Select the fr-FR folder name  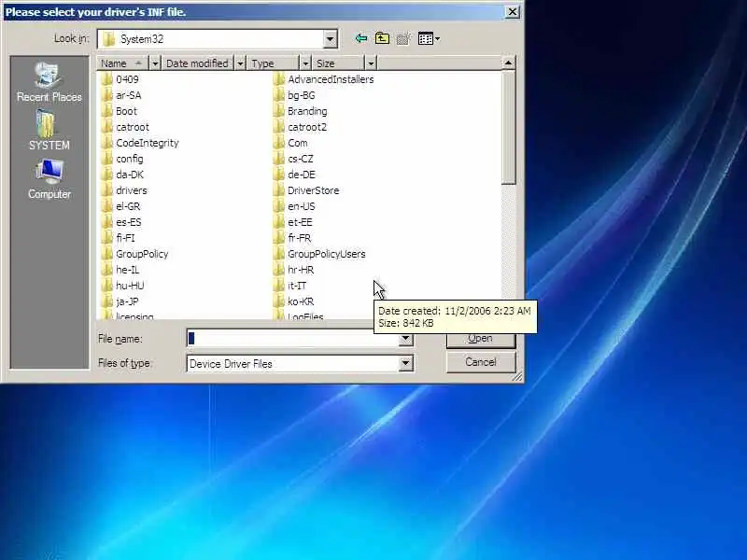pyautogui.click(x=299, y=238)
